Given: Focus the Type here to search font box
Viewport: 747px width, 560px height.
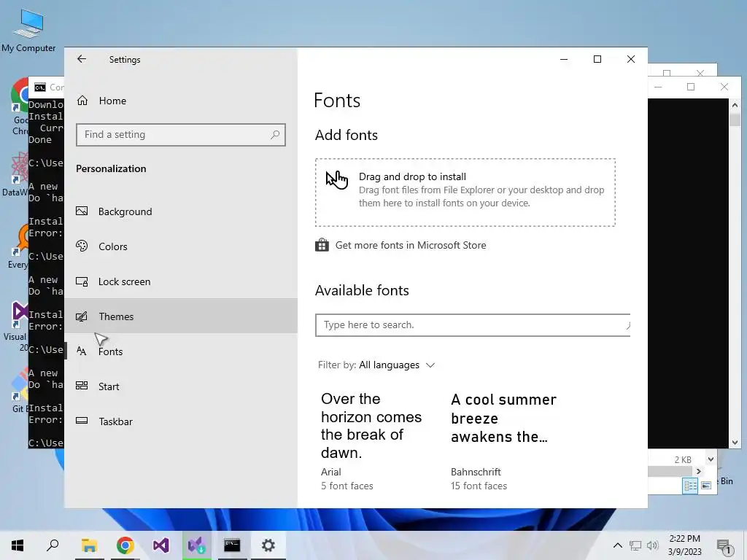Looking at the screenshot, I should point(473,325).
